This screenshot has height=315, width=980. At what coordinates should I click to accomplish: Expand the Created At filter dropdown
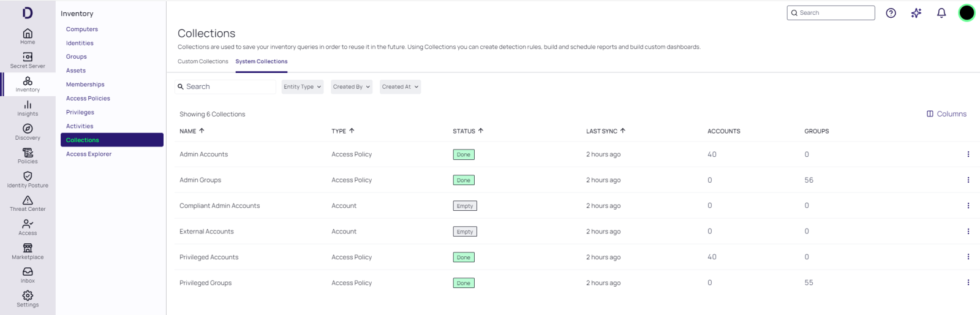[x=400, y=87]
